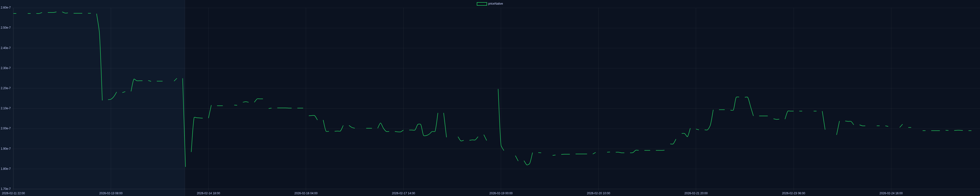This screenshot has width=980, height=196.
Task: Toggle the priceNative legend label
Action: [x=495, y=4]
